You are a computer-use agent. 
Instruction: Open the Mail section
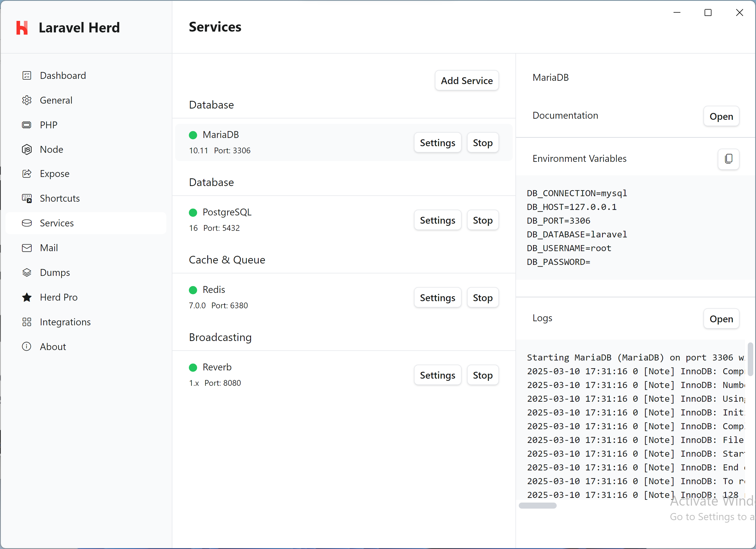pyautogui.click(x=49, y=248)
